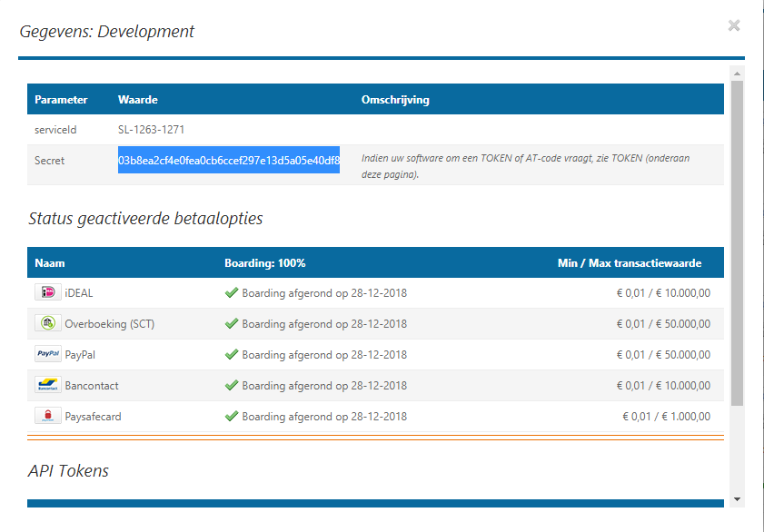This screenshot has height=532, width=764.
Task: Close the Gegevens: Development dialog
Action: click(x=734, y=26)
